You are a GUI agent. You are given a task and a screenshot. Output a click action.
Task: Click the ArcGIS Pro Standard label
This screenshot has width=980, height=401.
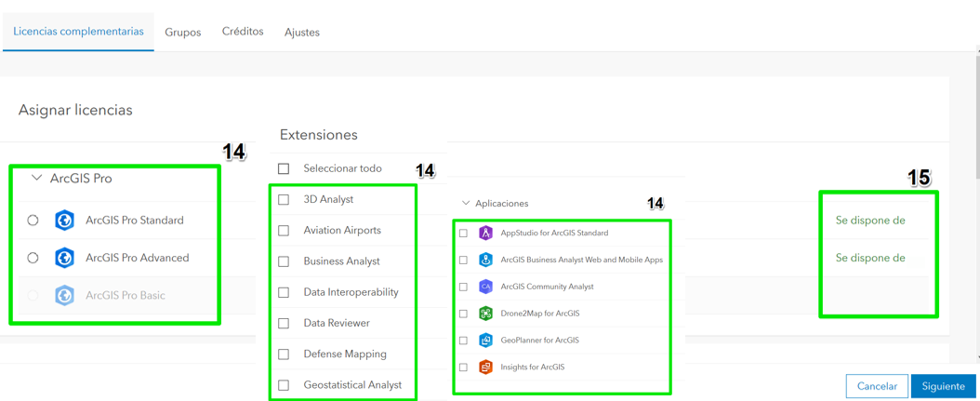135,221
